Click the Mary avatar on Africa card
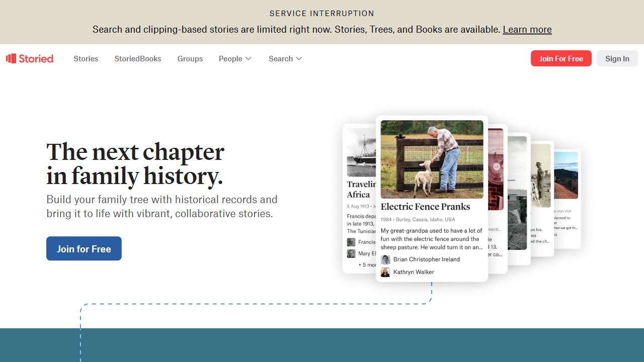This screenshot has height=362, width=644. pos(351,253)
